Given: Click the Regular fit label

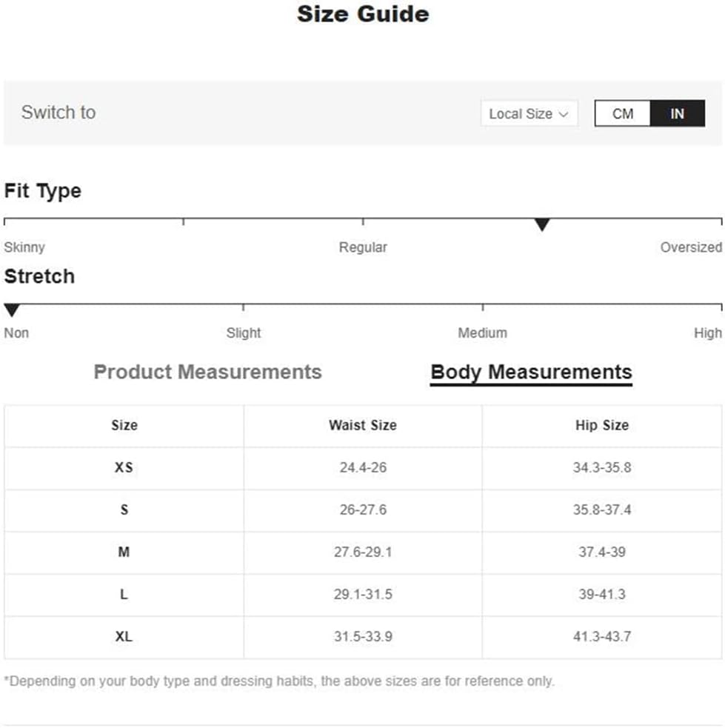Looking at the screenshot, I should (x=363, y=247).
